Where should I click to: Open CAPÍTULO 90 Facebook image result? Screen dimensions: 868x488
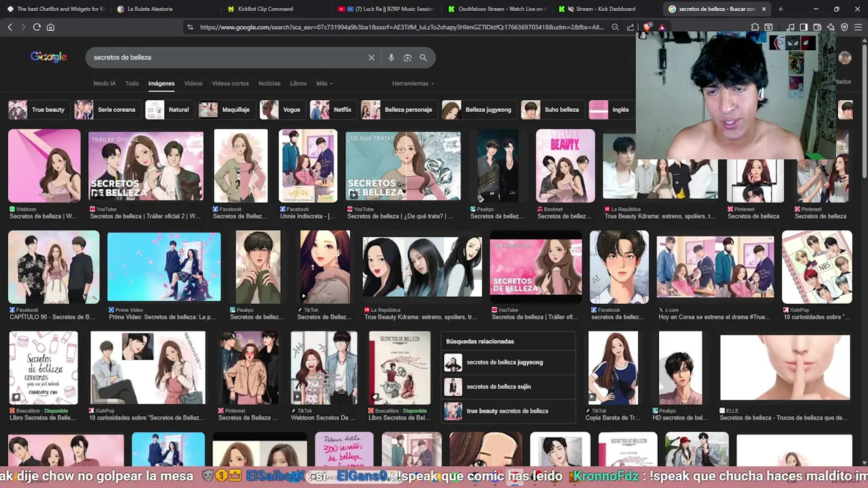[54, 267]
